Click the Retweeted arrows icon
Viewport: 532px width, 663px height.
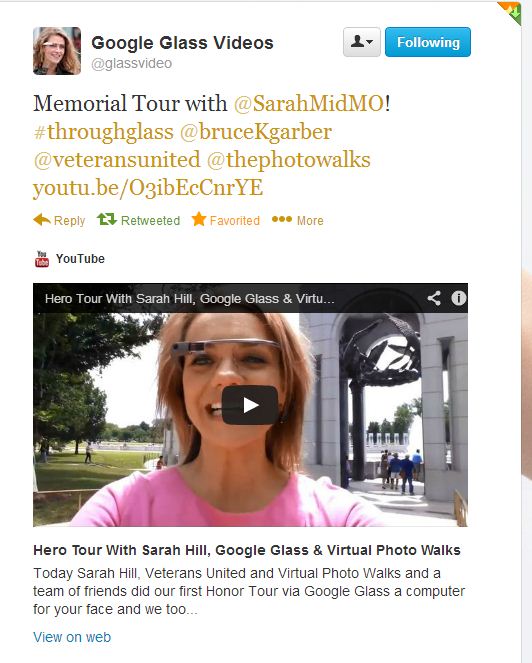pos(107,219)
